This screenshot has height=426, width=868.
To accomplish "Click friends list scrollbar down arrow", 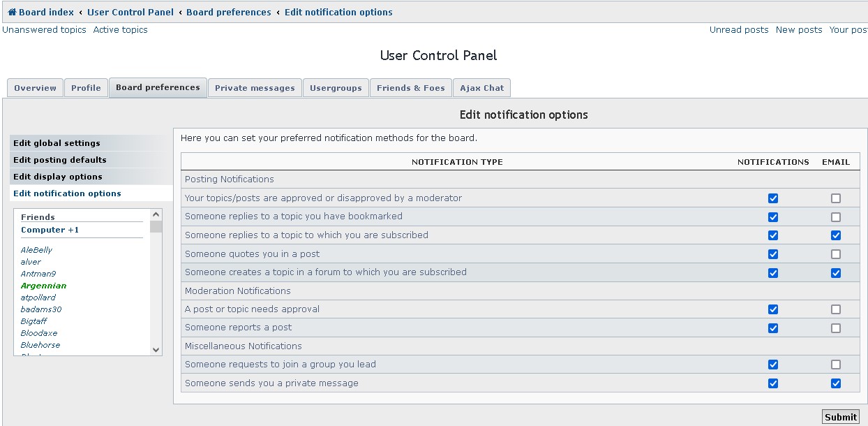I will coord(156,350).
